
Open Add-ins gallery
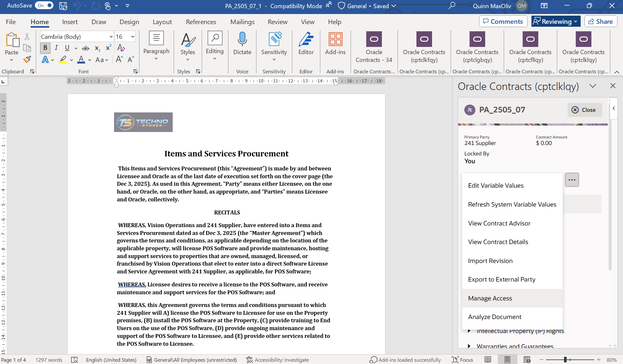(x=335, y=44)
